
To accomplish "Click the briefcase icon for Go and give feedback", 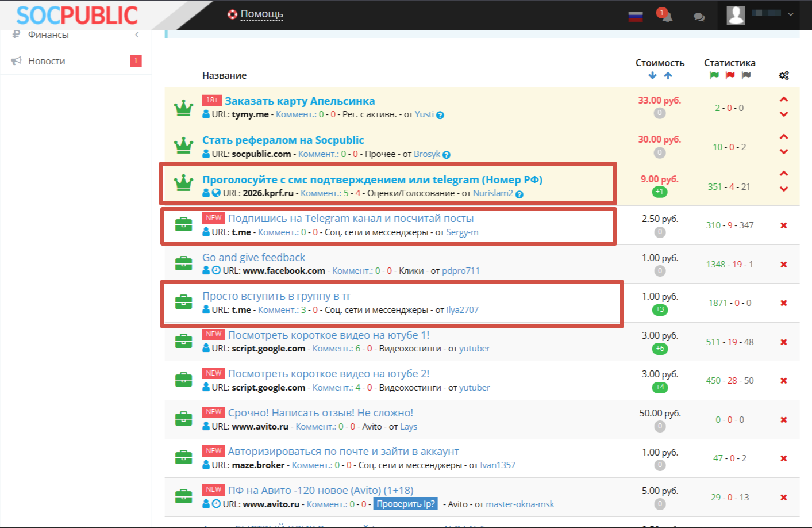I will pyautogui.click(x=183, y=263).
